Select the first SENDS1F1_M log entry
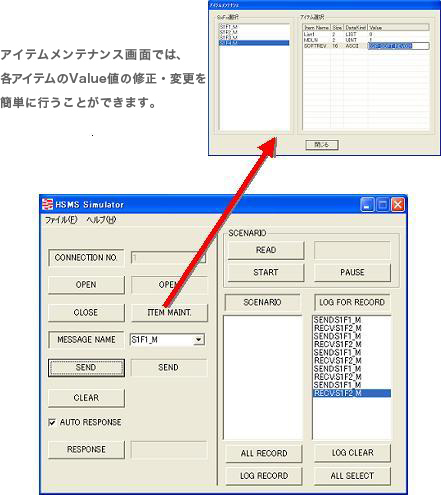This screenshot has width=441, height=495. coord(352,320)
